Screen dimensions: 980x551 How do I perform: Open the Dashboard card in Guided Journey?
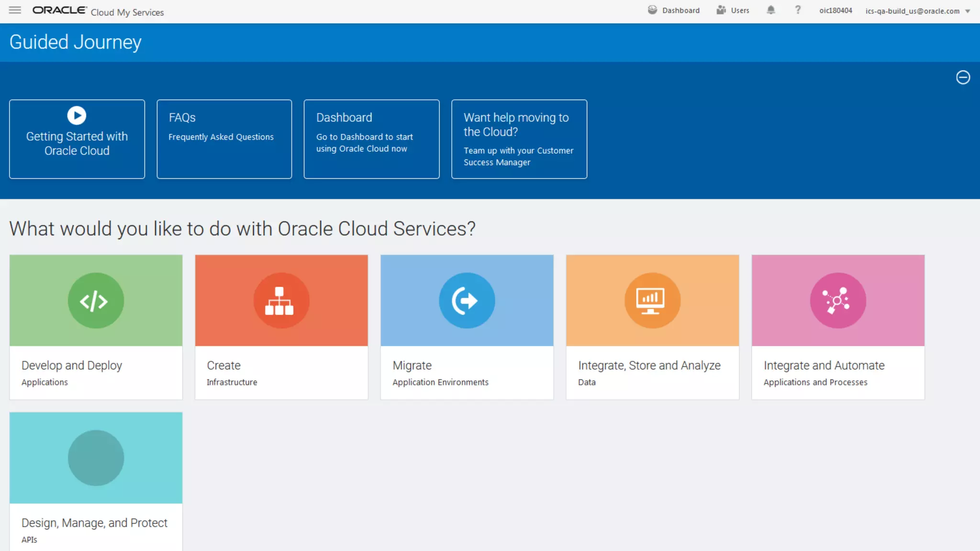pos(371,139)
